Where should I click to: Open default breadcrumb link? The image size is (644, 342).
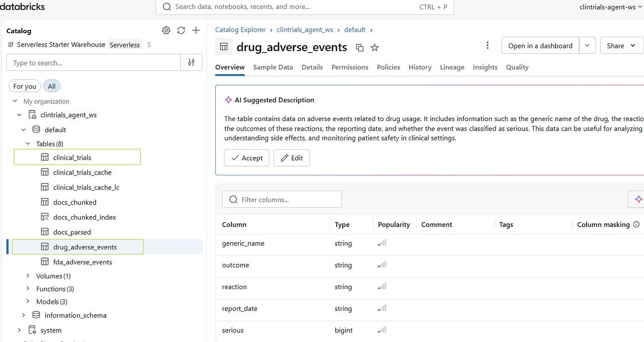coord(355,29)
